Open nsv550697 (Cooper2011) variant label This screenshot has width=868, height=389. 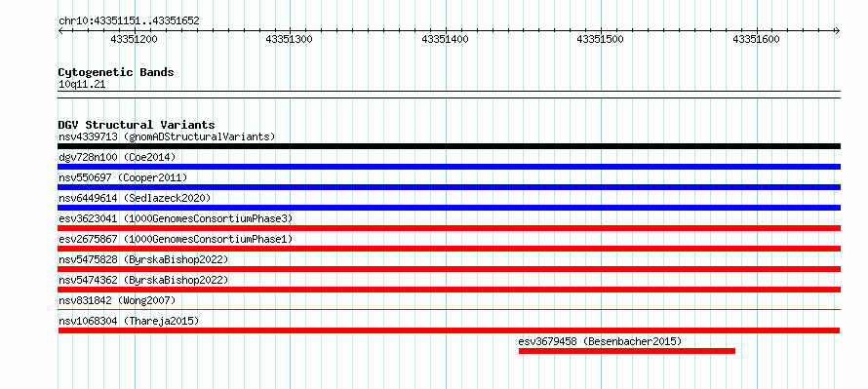(x=123, y=177)
